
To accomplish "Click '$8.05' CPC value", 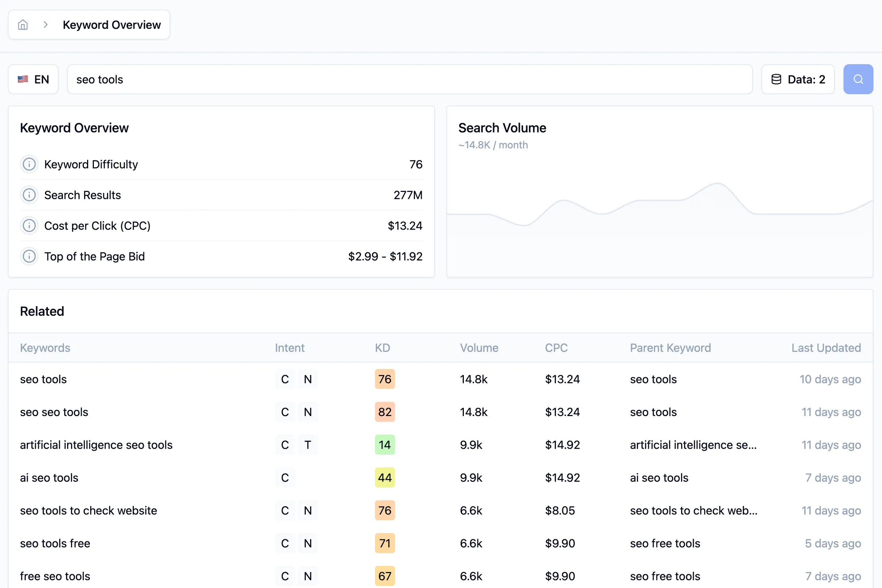I will tap(560, 511).
